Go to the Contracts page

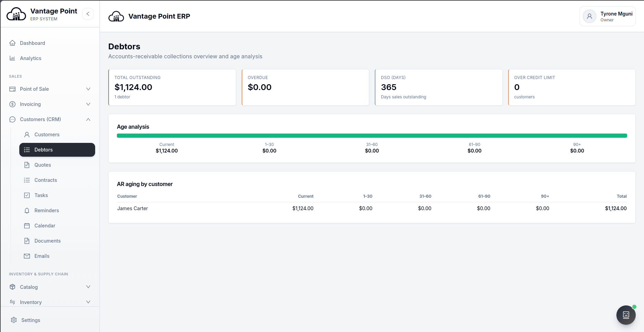(x=57, y=180)
